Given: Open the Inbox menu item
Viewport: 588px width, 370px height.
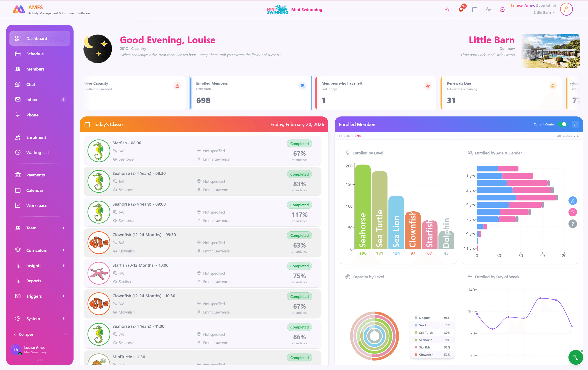Looking at the screenshot, I should tap(40, 100).
